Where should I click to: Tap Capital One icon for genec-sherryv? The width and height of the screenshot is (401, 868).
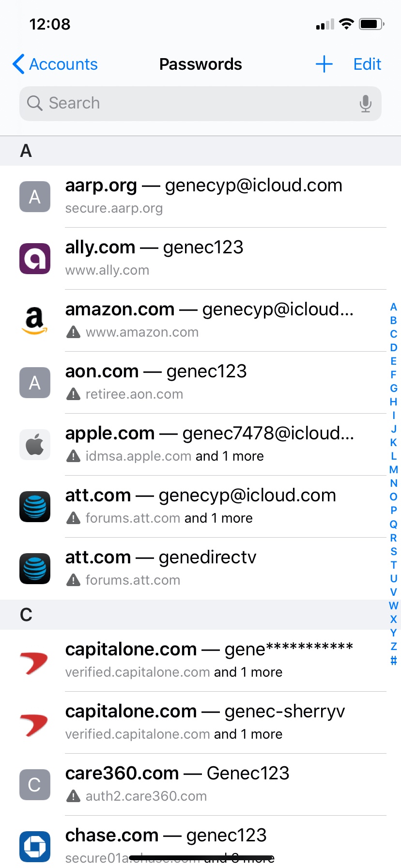[35, 723]
